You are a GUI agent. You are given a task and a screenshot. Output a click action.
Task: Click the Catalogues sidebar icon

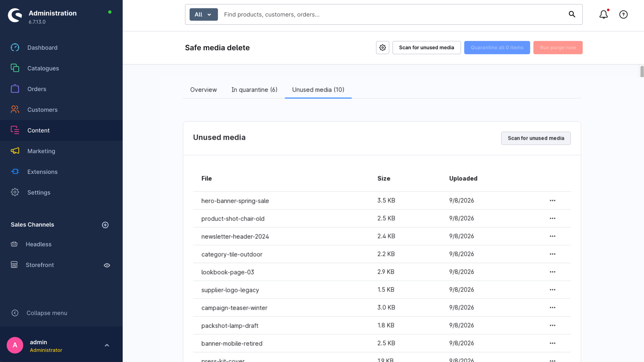[15, 68]
